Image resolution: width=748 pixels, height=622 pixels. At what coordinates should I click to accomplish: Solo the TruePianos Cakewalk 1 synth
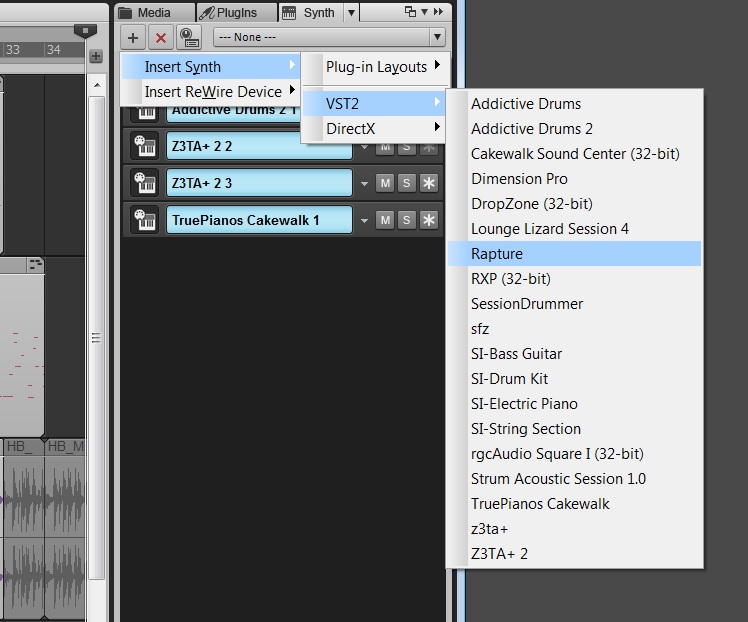[406, 220]
